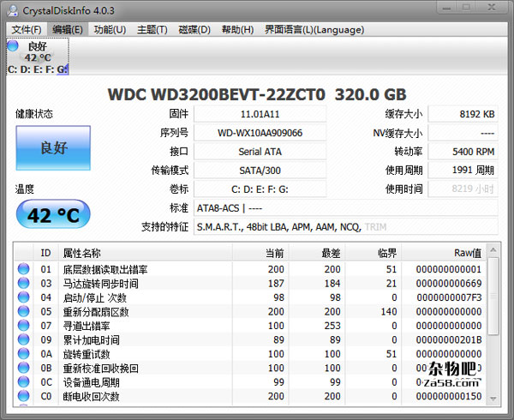Click status orb for attribute 0B

(x=24, y=368)
